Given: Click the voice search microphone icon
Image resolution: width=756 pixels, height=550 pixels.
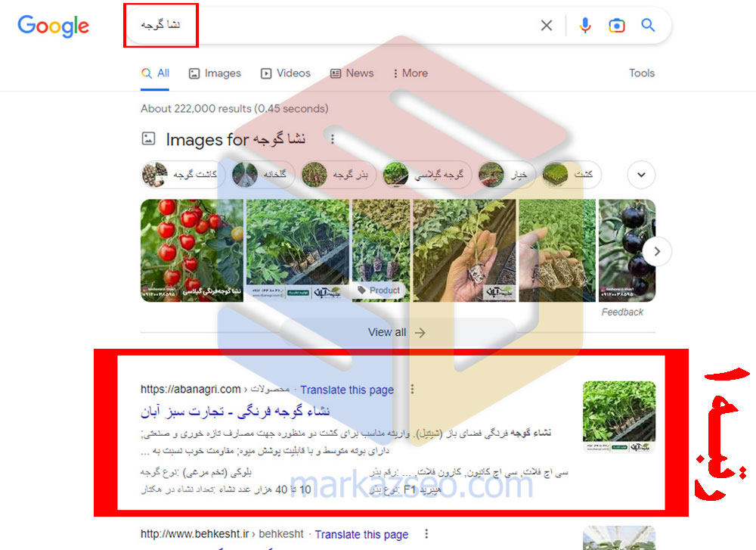Looking at the screenshot, I should click(585, 25).
